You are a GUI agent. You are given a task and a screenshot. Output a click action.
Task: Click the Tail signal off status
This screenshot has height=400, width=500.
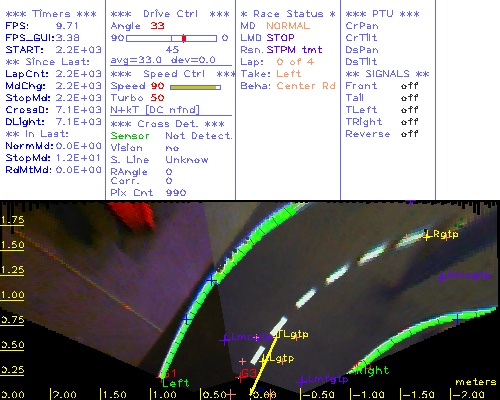click(409, 98)
